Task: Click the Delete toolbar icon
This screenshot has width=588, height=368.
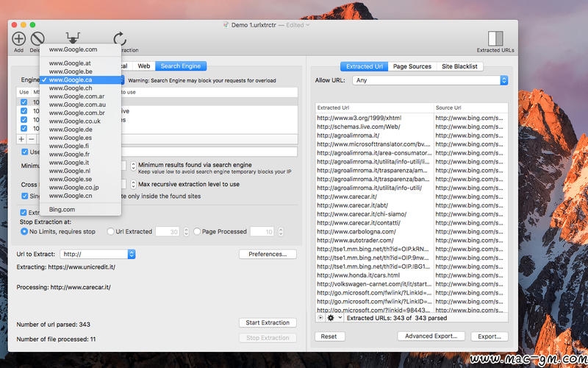Action: 37,38
